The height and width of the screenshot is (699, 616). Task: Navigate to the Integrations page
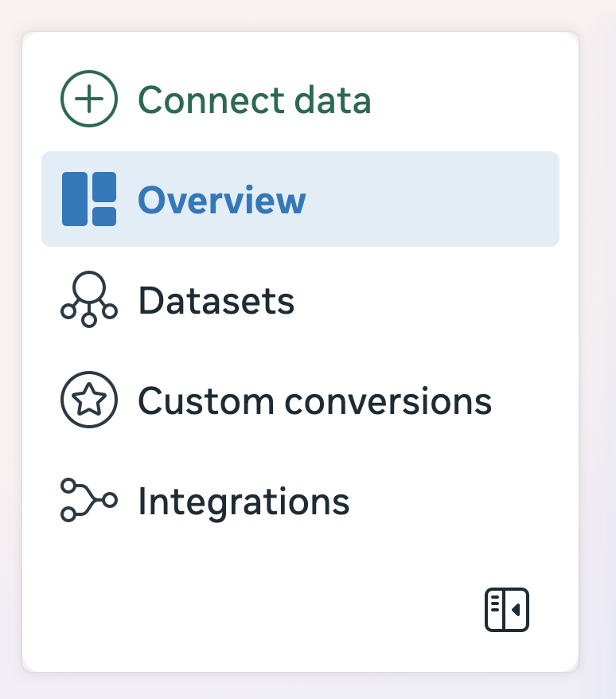244,502
